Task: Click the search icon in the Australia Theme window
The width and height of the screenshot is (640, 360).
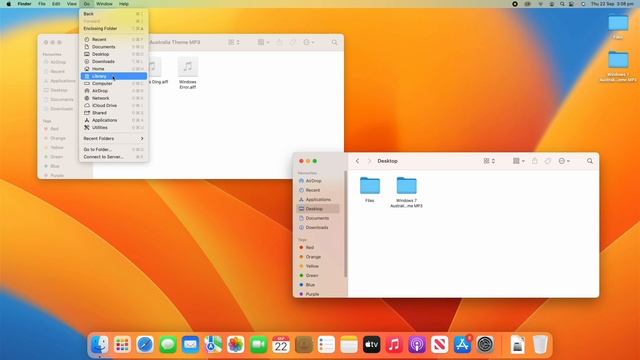Action: 335,42
